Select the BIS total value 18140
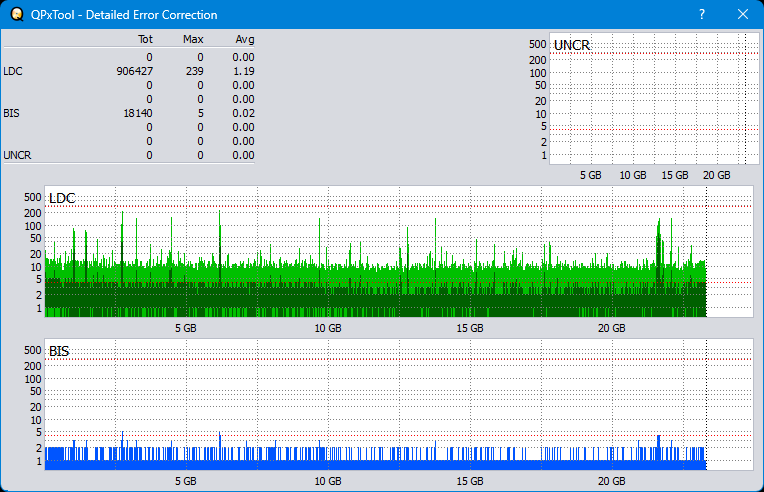The image size is (764, 492). (138, 114)
